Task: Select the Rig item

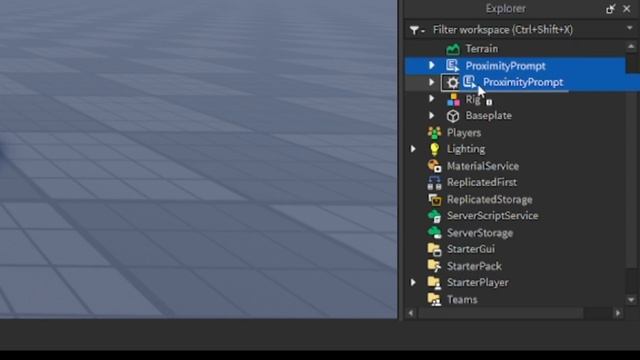Action: (473, 99)
